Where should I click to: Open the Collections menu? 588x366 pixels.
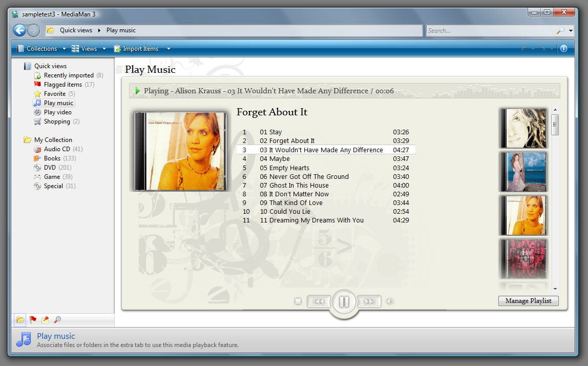point(37,48)
